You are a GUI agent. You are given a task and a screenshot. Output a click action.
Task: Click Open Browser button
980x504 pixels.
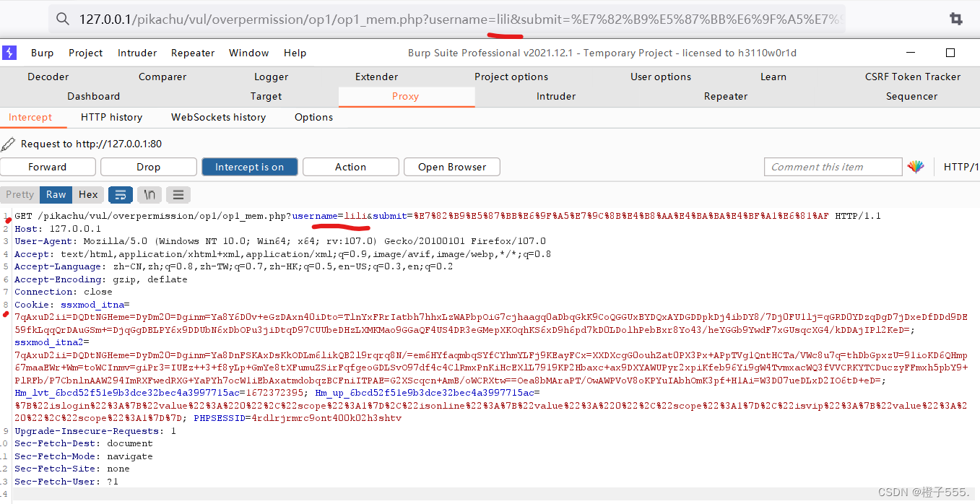452,167
